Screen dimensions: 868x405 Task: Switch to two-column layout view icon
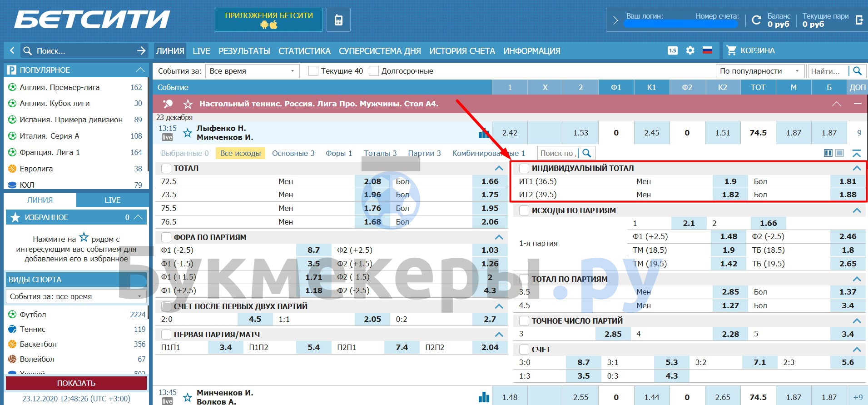pyautogui.click(x=828, y=153)
